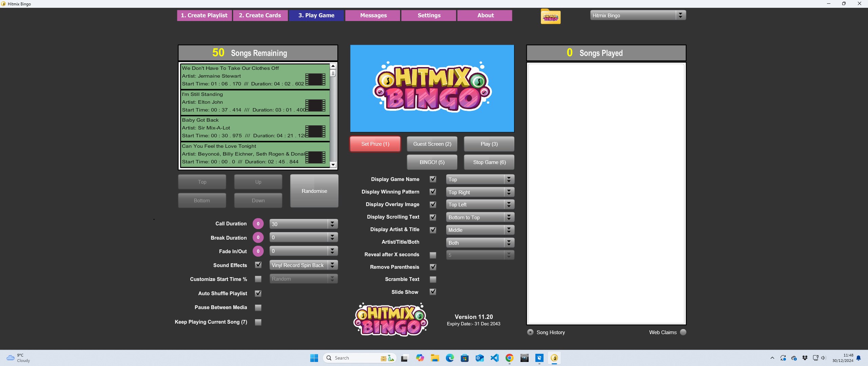The height and width of the screenshot is (366, 868).
Task: Open the Messages tab
Action: coord(373,16)
